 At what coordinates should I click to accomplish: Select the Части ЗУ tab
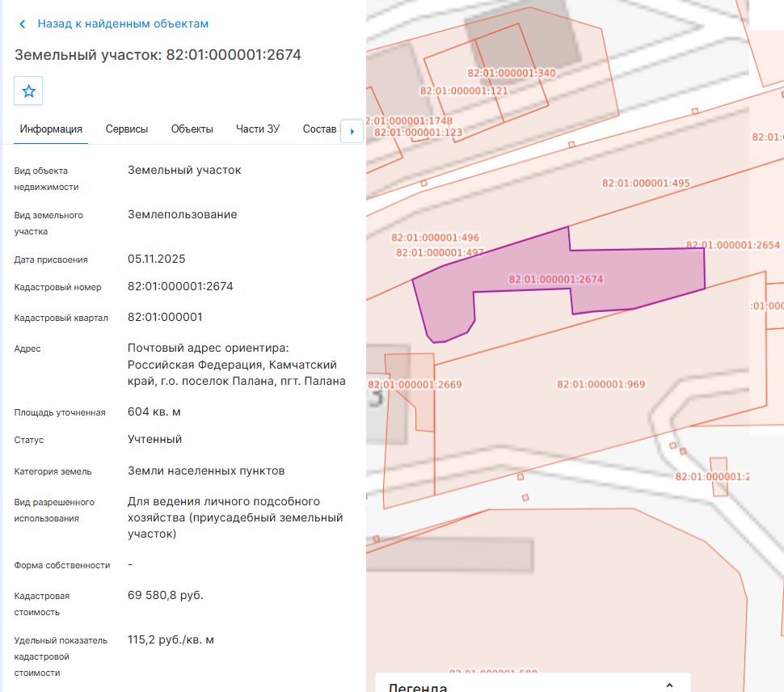click(x=258, y=129)
